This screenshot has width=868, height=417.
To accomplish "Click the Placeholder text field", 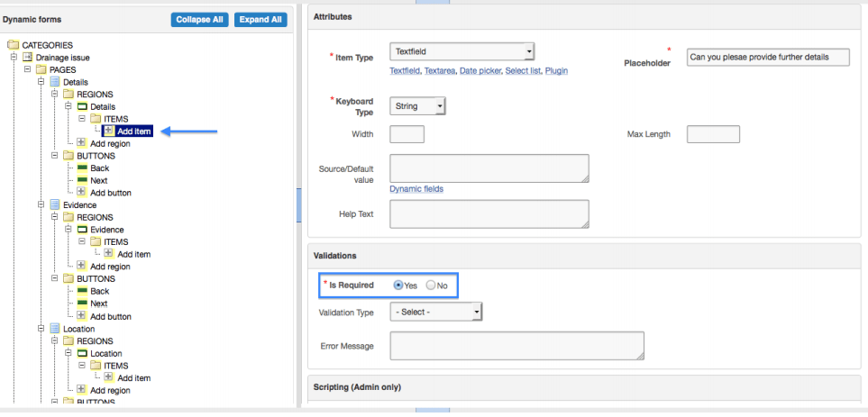I will tap(768, 57).
